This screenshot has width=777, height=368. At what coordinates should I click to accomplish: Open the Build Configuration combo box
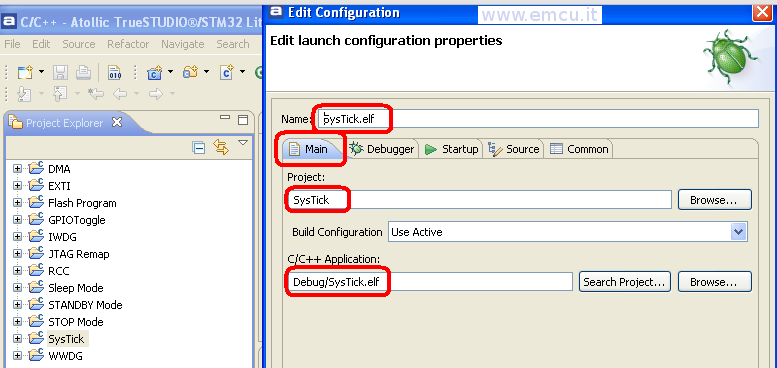568,232
